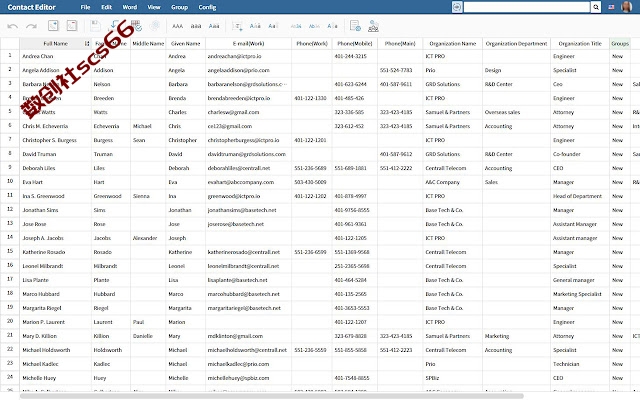Image resolution: width=640 pixels, height=400 pixels.
Task: Select the 'Co-founder' title cell
Action: tap(580, 154)
